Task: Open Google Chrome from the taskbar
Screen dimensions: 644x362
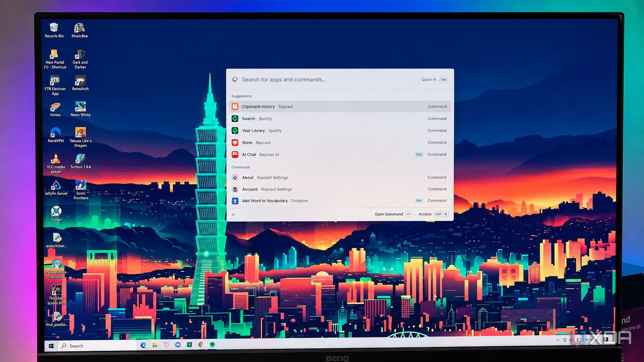Action: point(201,345)
